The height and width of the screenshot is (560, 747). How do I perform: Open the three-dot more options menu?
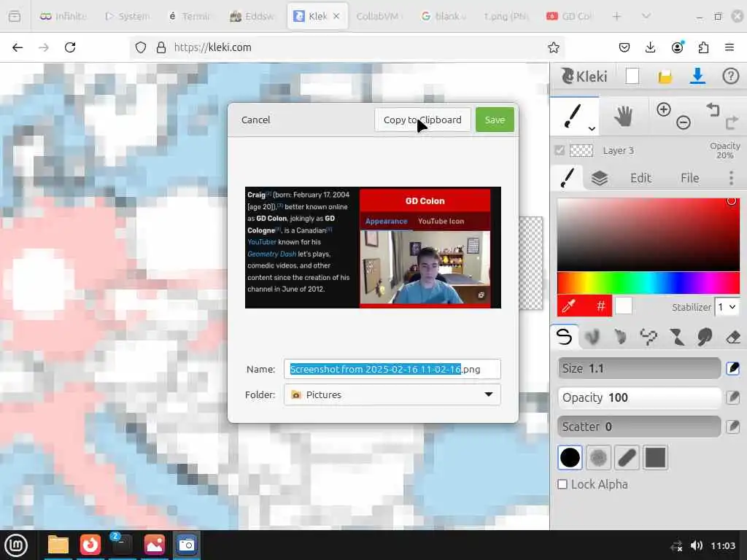click(731, 178)
